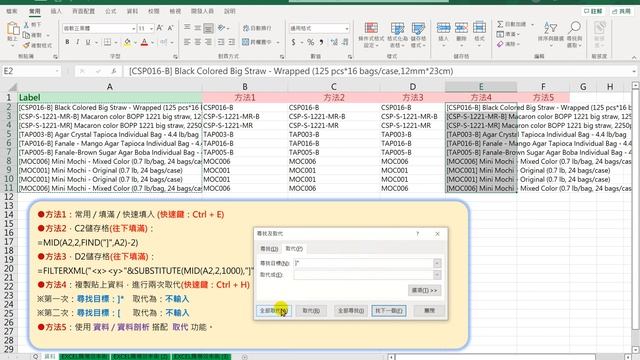Switch to Replace tab in dialog
The height and width of the screenshot is (360, 640).
pyautogui.click(x=294, y=249)
